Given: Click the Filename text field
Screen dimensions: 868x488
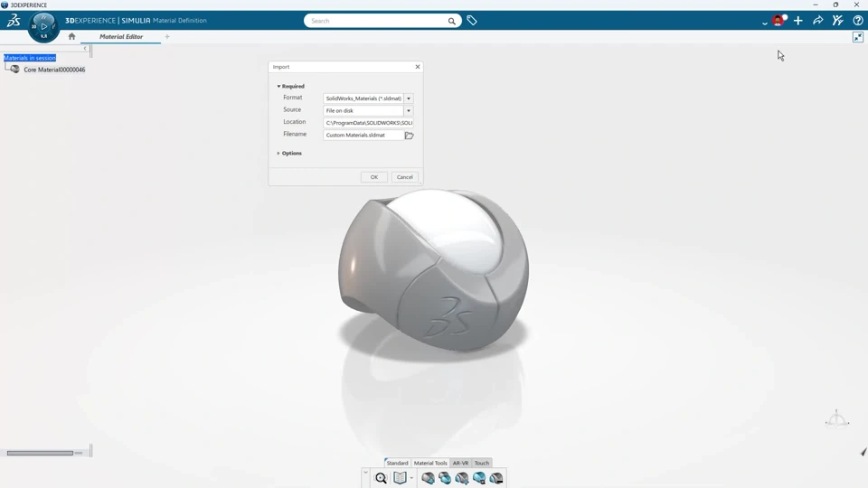Looking at the screenshot, I should [363, 135].
